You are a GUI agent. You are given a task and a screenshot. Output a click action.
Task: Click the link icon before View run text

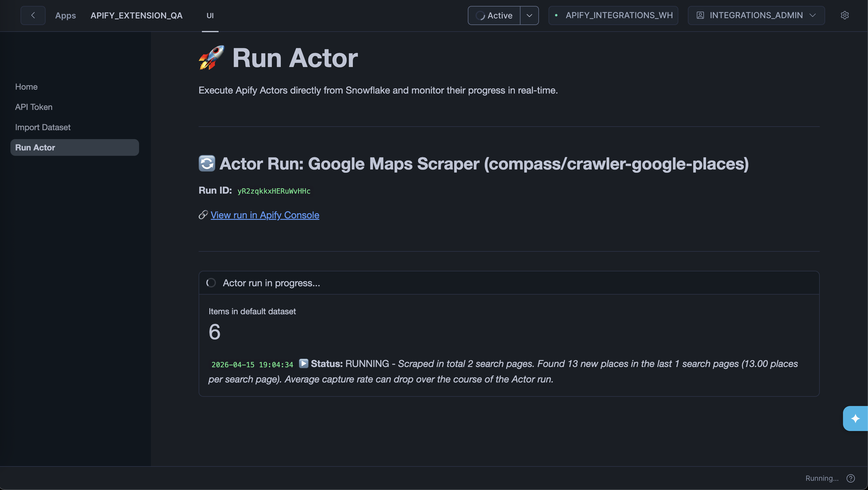[x=203, y=215]
